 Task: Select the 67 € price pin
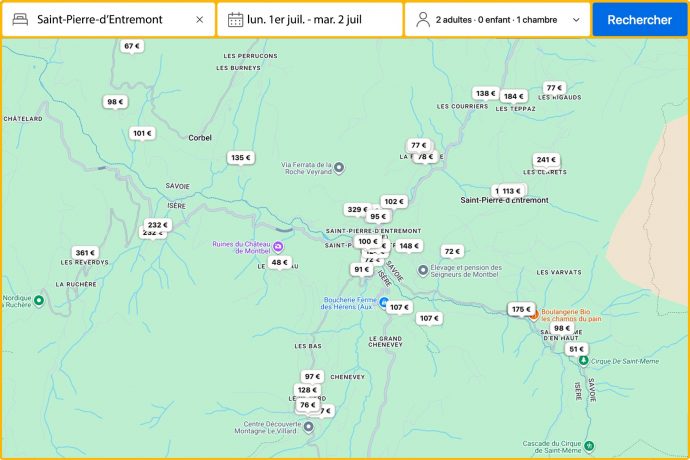click(x=131, y=46)
